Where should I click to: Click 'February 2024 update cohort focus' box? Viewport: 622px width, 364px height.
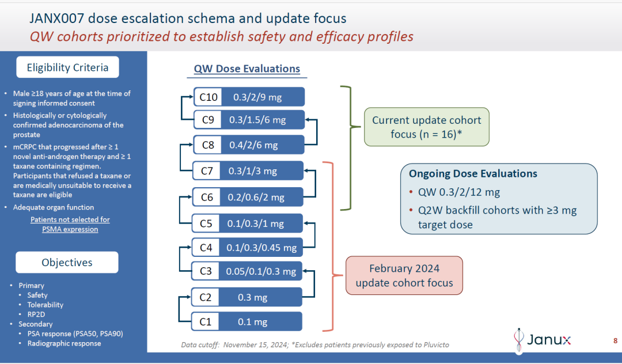[x=404, y=275]
